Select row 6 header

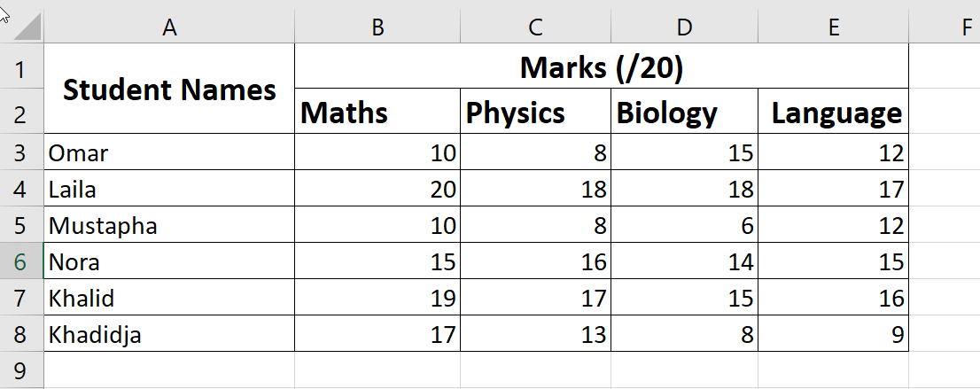pyautogui.click(x=21, y=261)
